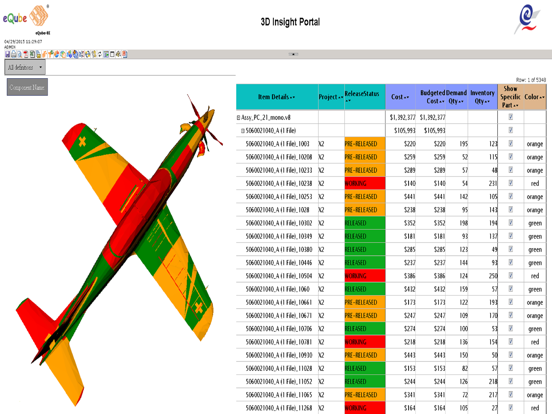The image size is (552, 414).
Task: Click the Component Name button
Action: [27, 87]
